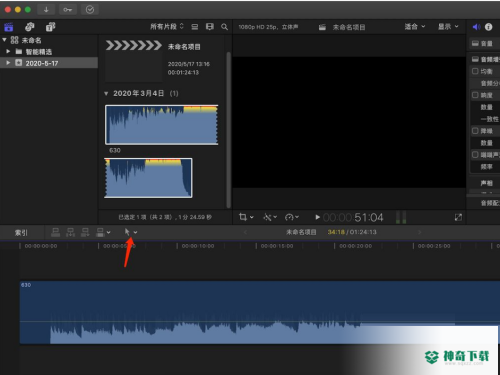500x375 pixels.
Task: Open the 显示 view options dropdown
Action: pos(448,26)
